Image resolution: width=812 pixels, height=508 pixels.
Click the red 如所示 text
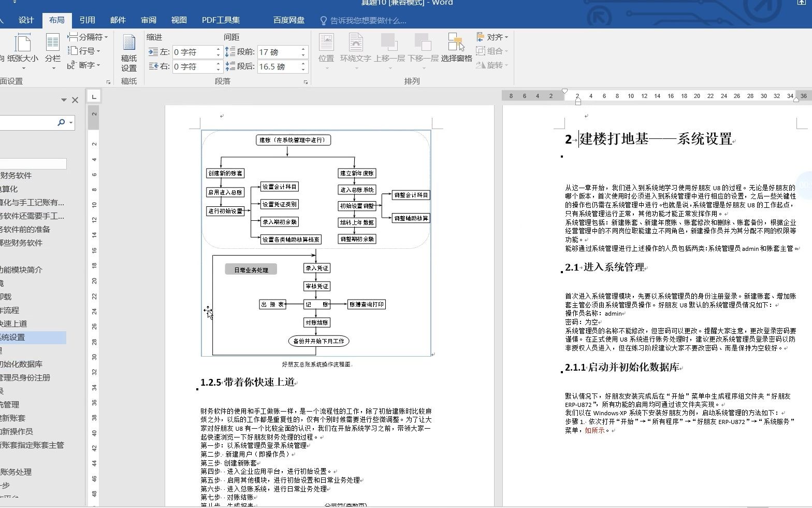[594, 431]
